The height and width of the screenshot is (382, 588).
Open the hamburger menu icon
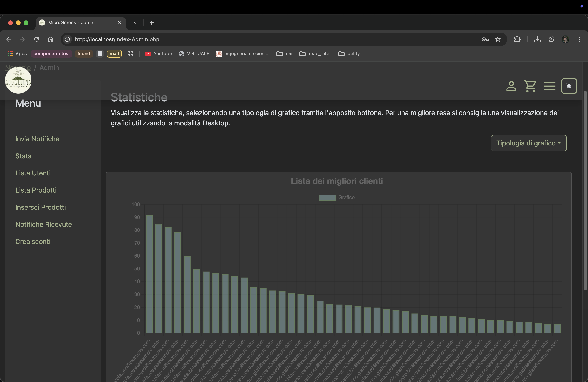(x=549, y=86)
